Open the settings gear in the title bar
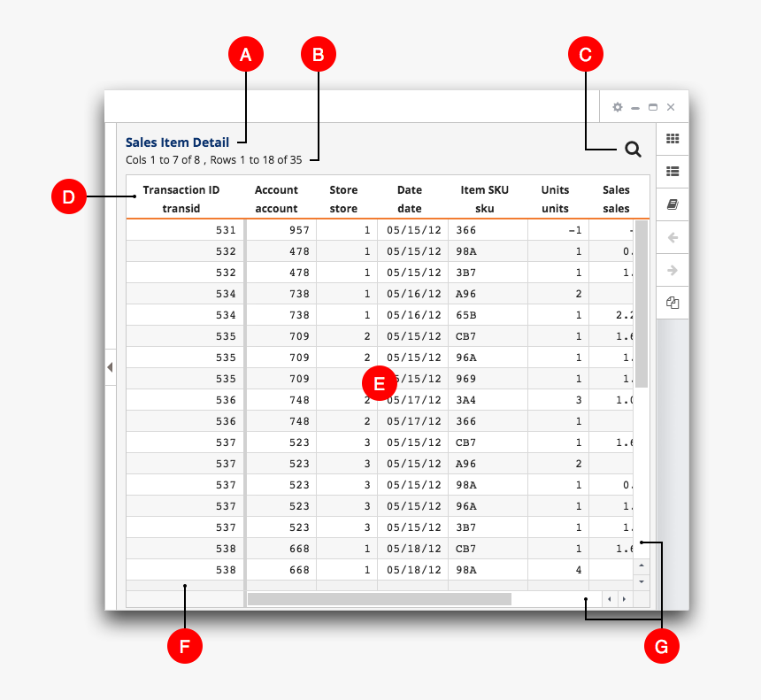 click(618, 107)
